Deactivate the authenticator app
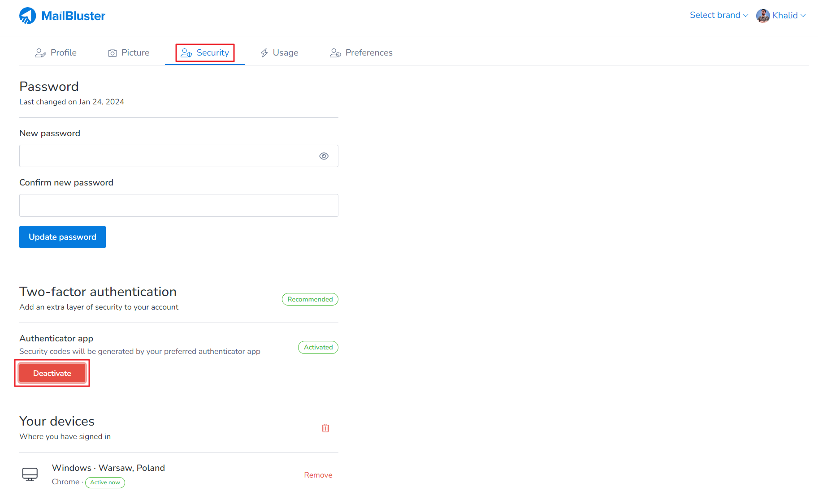Image resolution: width=818 pixels, height=504 pixels. point(52,373)
